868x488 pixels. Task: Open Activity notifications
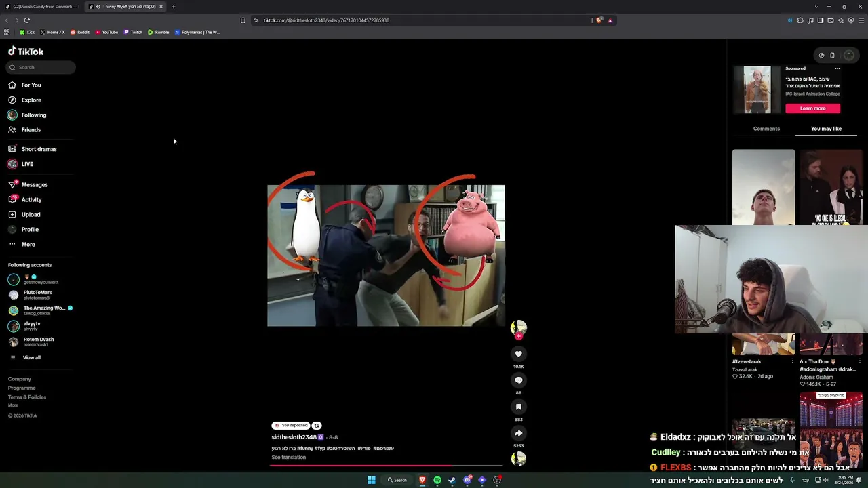pos(25,200)
